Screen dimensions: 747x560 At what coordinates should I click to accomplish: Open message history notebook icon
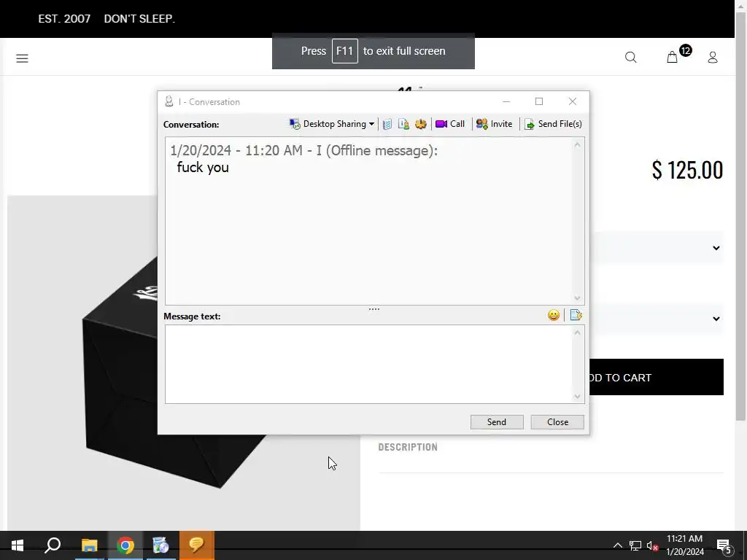coord(387,124)
